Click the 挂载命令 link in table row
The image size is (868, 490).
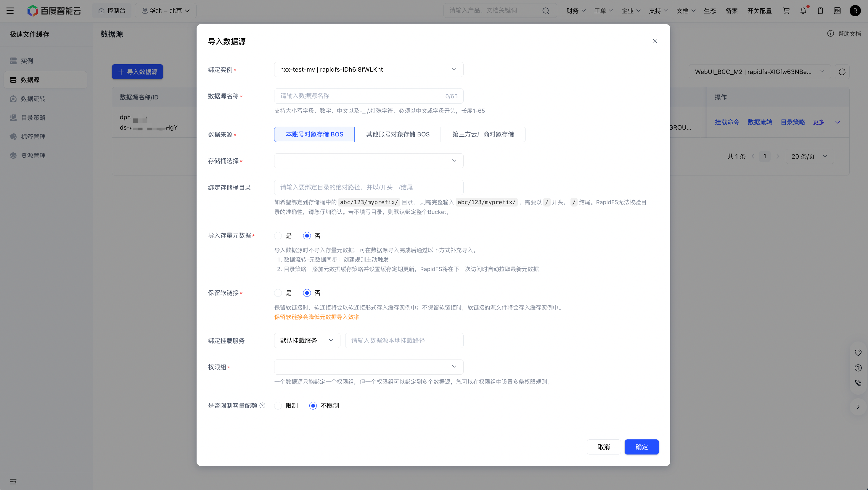click(x=727, y=122)
